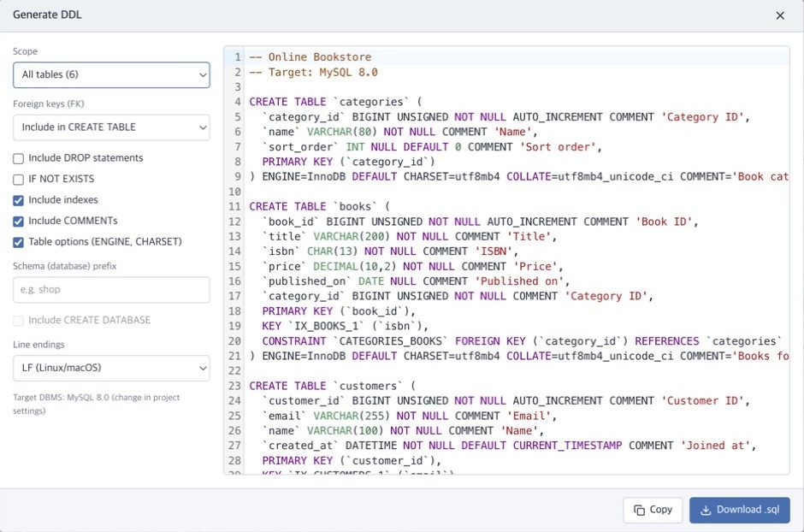Click the `sort_order` INT column line

coord(432,147)
